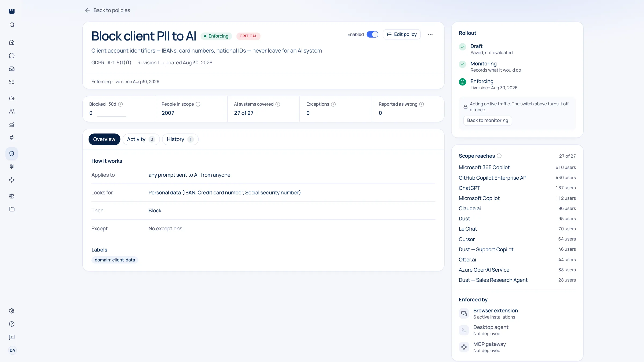The height and width of the screenshot is (362, 644).
Task: Open the checklist icon in sidebar
Action: click(12, 82)
